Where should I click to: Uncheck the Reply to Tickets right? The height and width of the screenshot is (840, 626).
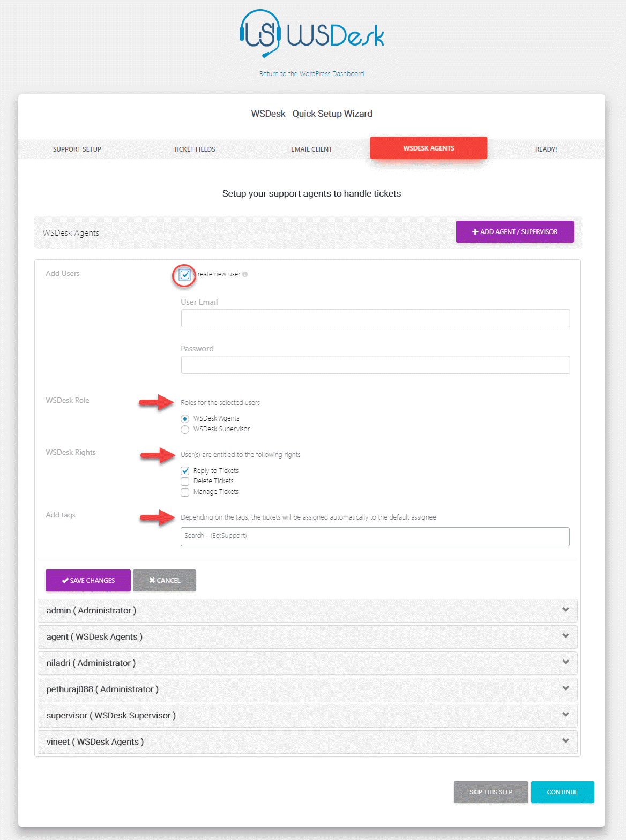click(x=185, y=471)
